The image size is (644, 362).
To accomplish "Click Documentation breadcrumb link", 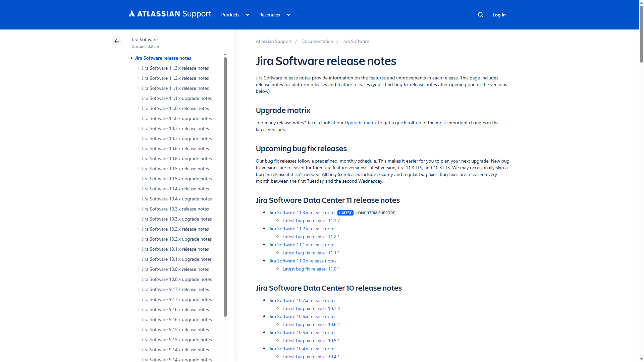I will pos(317,41).
